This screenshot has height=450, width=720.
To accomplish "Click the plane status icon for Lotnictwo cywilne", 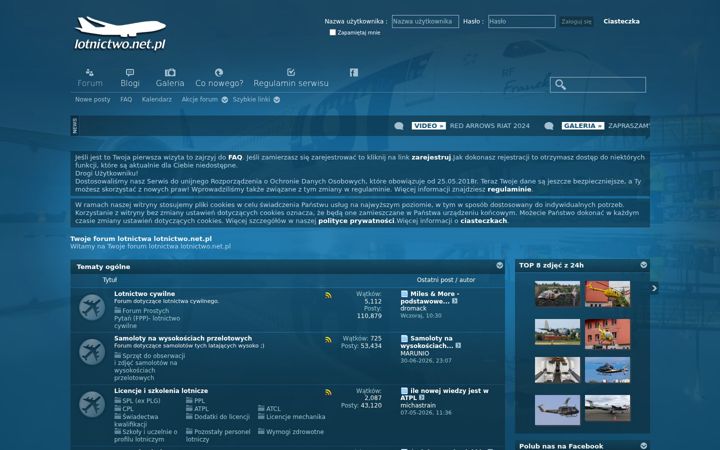I will 92,307.
